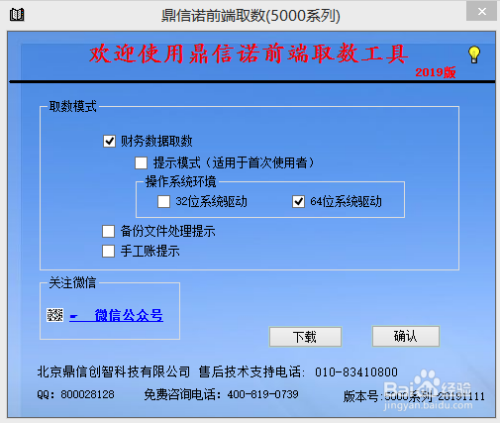Click the app book icon in title bar
The height and width of the screenshot is (423, 500).
17,15
